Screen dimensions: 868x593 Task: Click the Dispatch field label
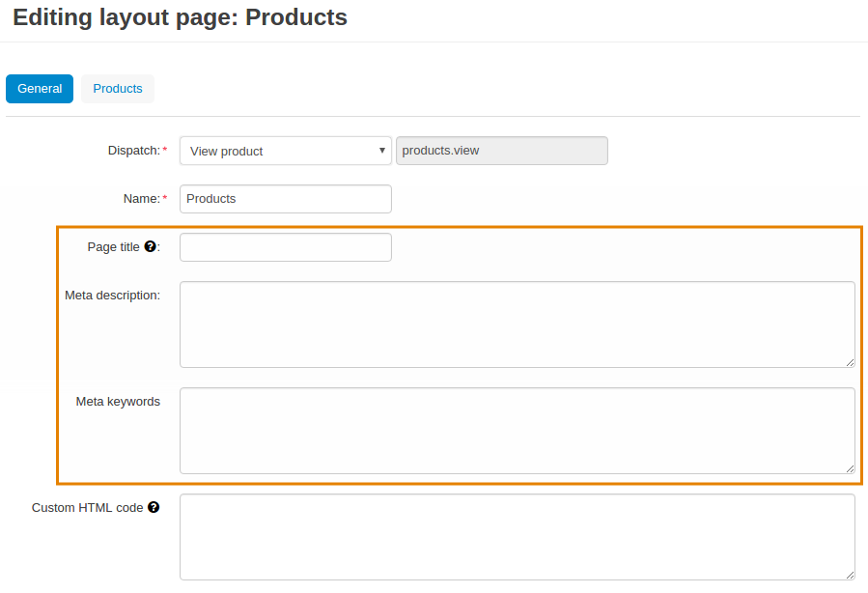134,151
